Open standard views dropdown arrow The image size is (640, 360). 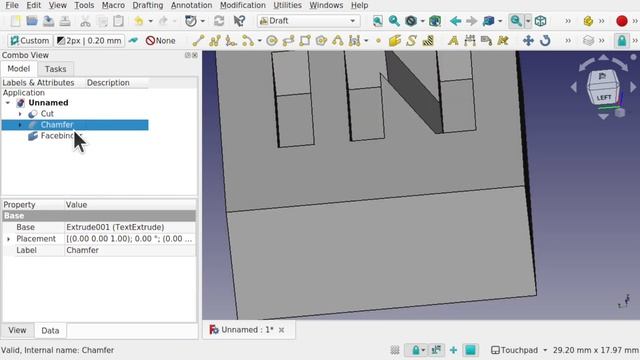[500, 21]
